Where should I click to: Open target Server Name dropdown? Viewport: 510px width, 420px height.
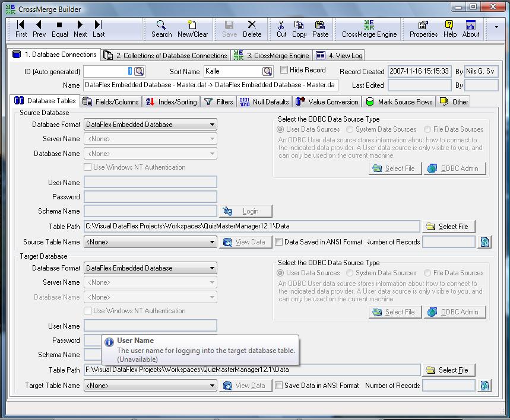click(150, 282)
